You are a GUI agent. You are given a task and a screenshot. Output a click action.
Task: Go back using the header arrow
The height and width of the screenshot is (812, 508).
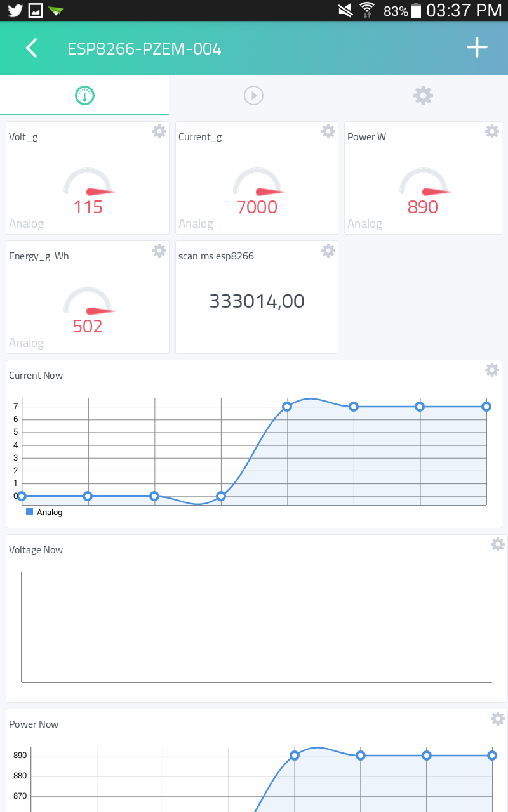[31, 48]
